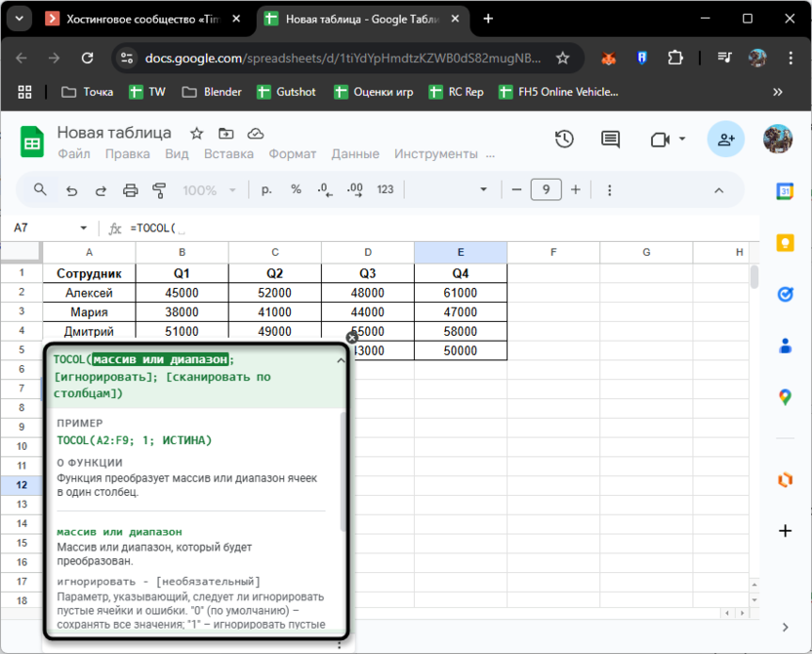
Task: Open the Вставка menu
Action: click(x=228, y=154)
